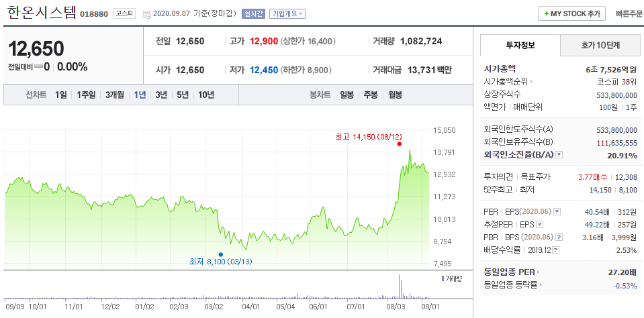Screen dimensions: 644x318
Task: Click the 15,050 price axis label
Action: point(445,130)
